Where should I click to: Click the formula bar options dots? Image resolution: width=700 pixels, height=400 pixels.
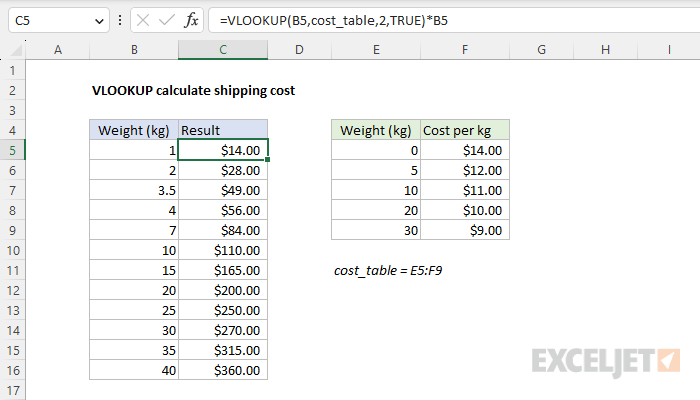pyautogui.click(x=120, y=20)
